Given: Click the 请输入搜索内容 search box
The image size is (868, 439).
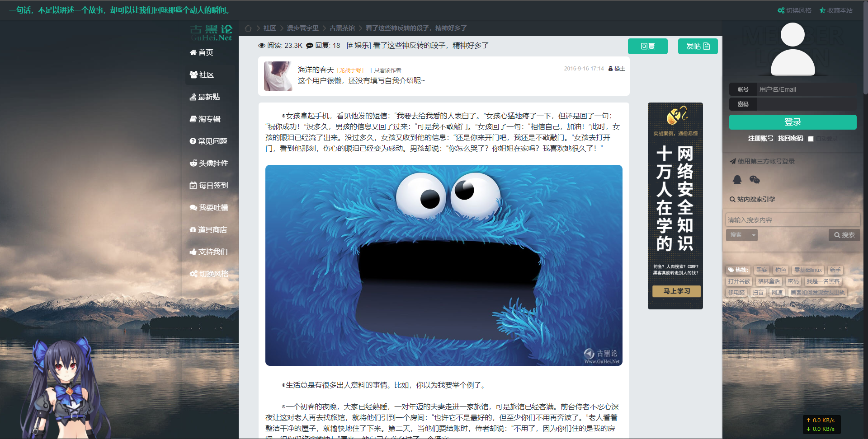Looking at the screenshot, I should tap(793, 220).
